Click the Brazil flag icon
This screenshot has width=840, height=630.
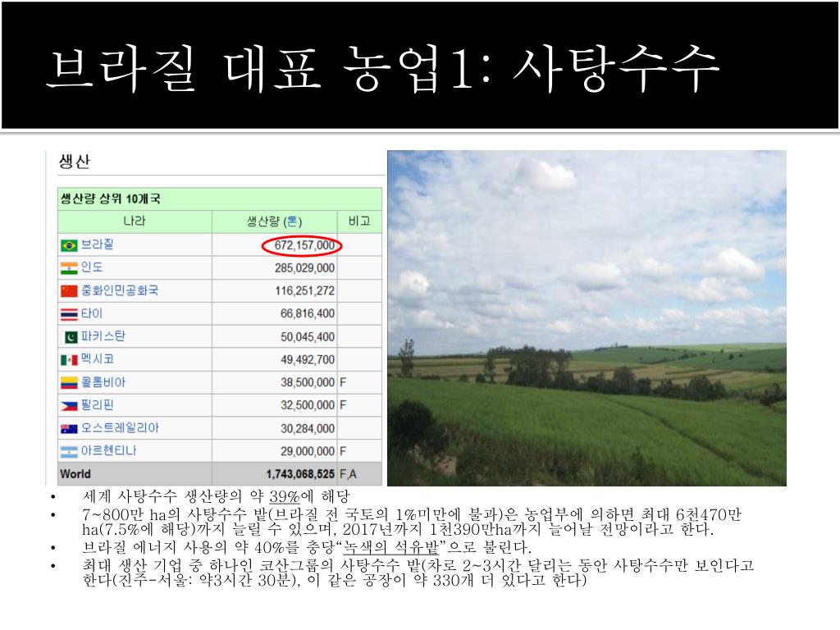point(69,245)
